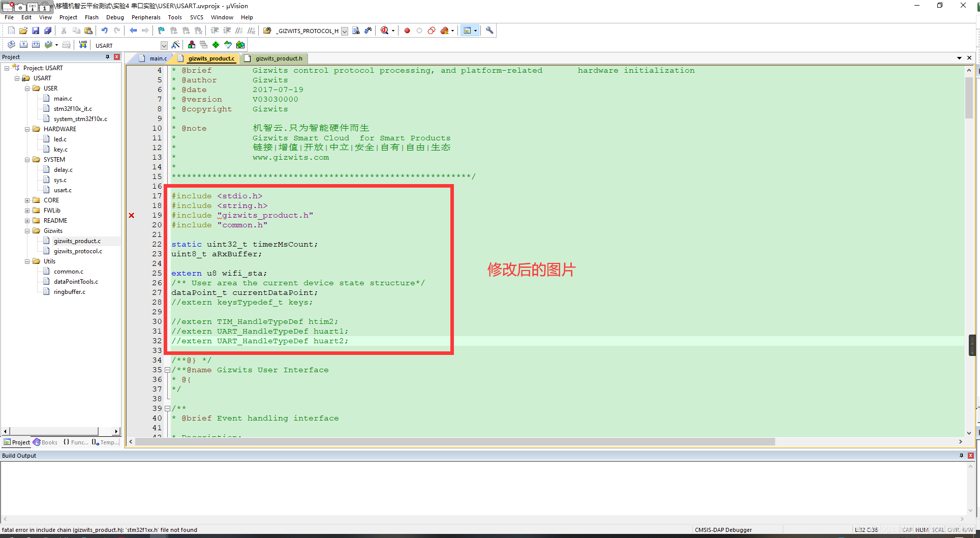The image size is (980, 538).
Task: Open the USART target selection dropdown
Action: point(164,45)
